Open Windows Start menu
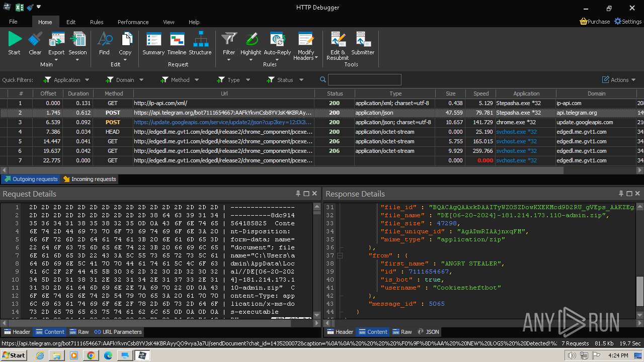 pyautogui.click(x=14, y=355)
